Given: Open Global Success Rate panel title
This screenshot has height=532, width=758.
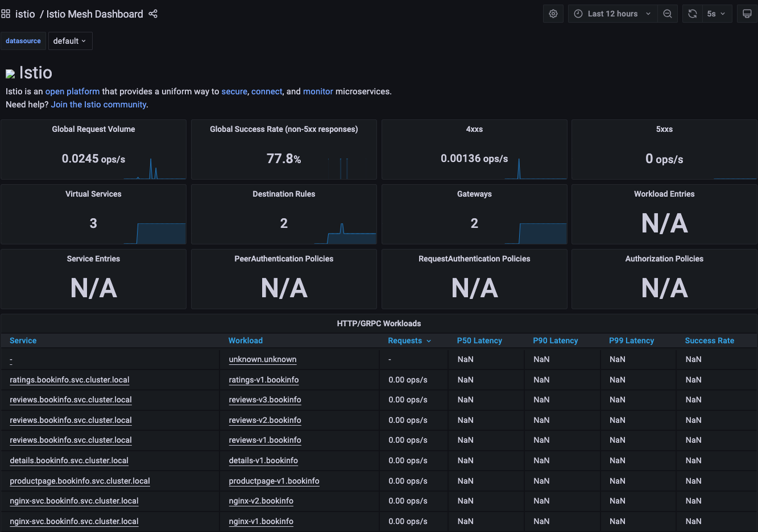Looking at the screenshot, I should (284, 129).
